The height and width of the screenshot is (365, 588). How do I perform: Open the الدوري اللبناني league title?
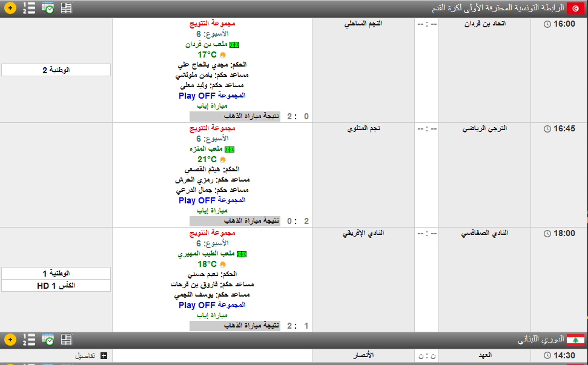541,340
